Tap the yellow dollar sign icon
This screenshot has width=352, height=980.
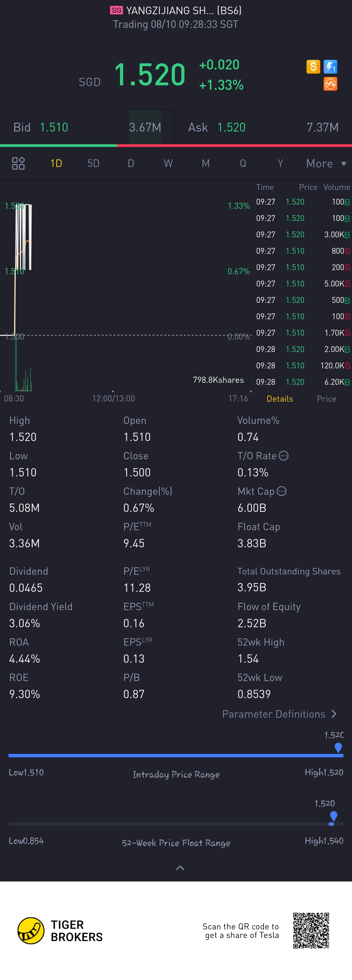click(313, 67)
